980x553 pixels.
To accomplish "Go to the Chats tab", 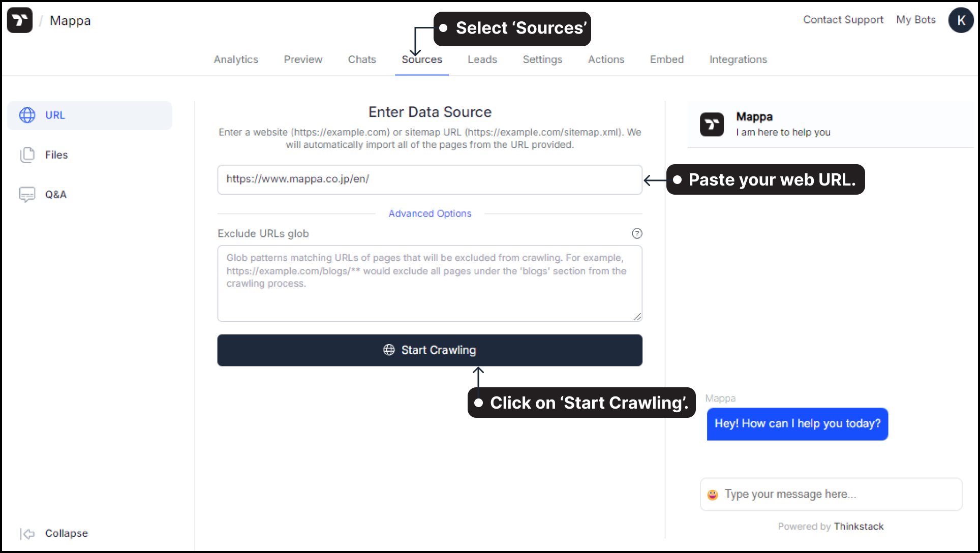I will pyautogui.click(x=362, y=59).
